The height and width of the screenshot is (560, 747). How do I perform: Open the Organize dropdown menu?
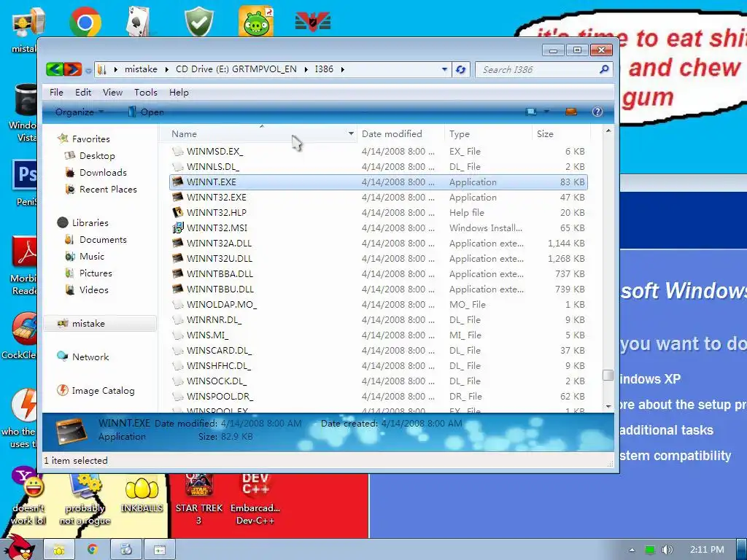coord(79,112)
